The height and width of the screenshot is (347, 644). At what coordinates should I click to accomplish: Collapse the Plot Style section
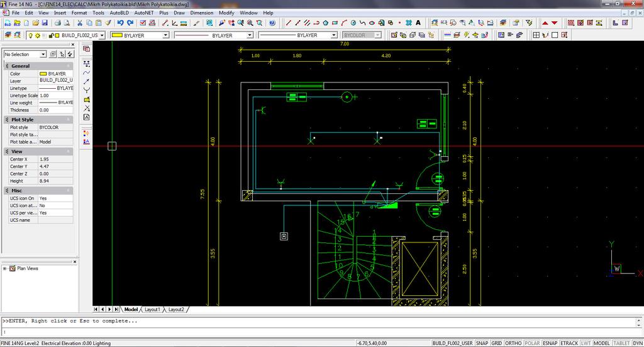pyautogui.click(x=69, y=120)
